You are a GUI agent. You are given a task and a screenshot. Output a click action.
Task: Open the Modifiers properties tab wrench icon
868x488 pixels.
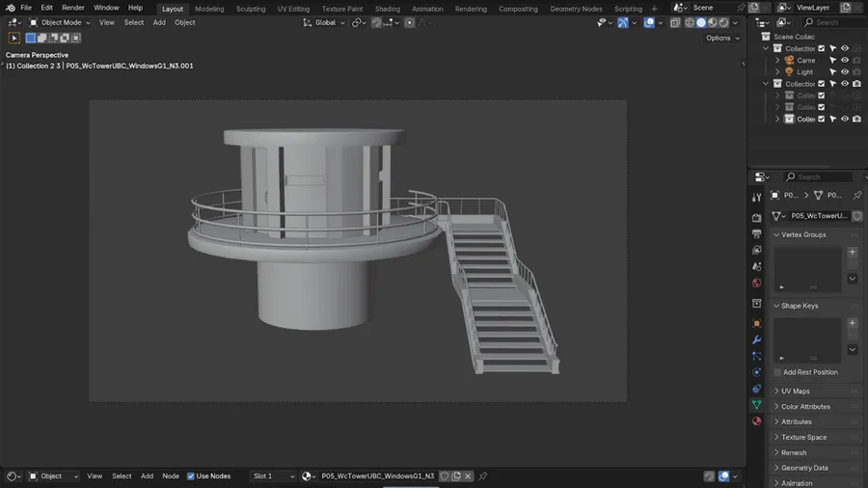[x=757, y=339]
